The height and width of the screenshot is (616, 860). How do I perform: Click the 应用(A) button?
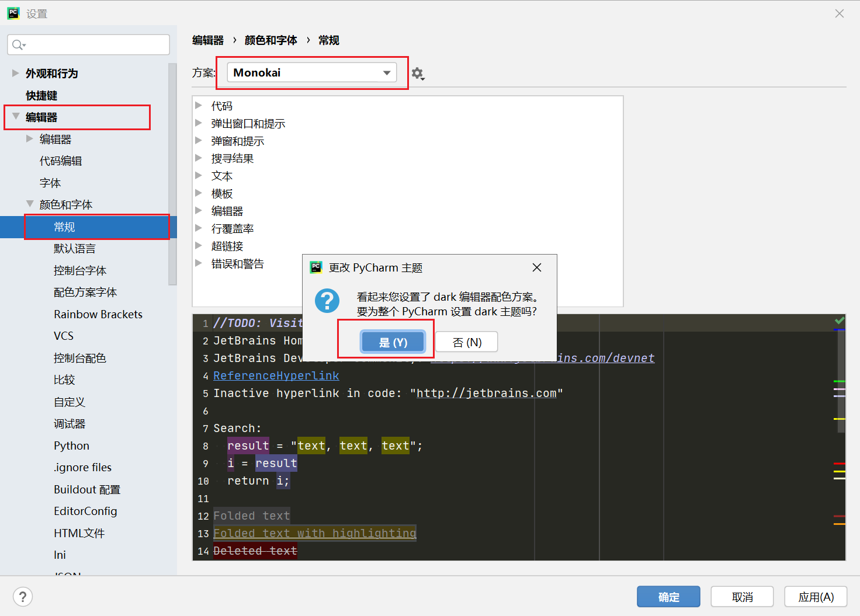click(x=816, y=596)
